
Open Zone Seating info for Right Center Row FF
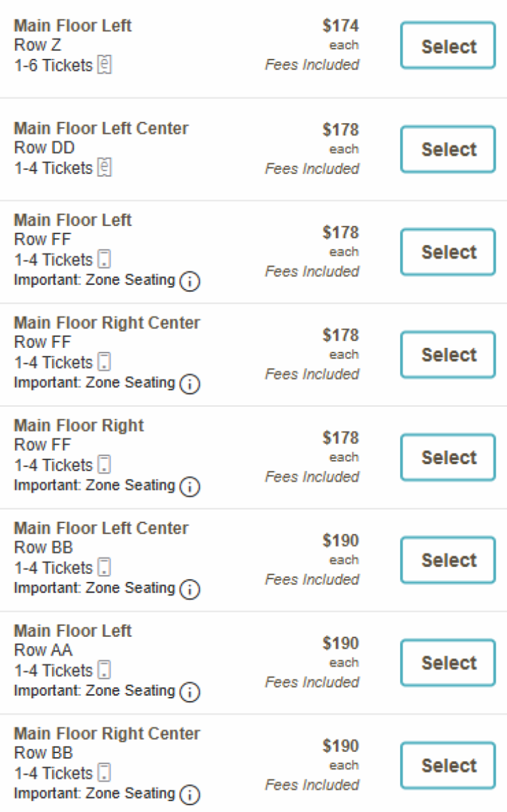pos(190,384)
